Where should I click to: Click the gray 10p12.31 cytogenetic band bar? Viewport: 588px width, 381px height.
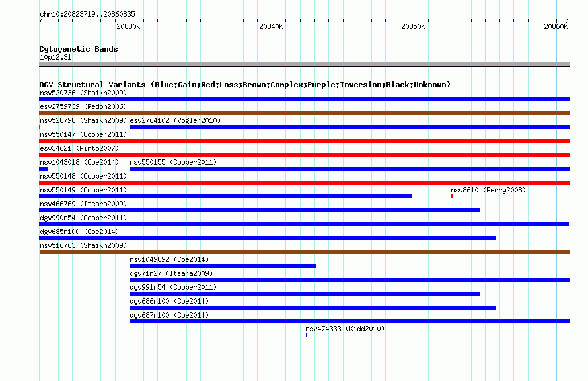[304, 64]
